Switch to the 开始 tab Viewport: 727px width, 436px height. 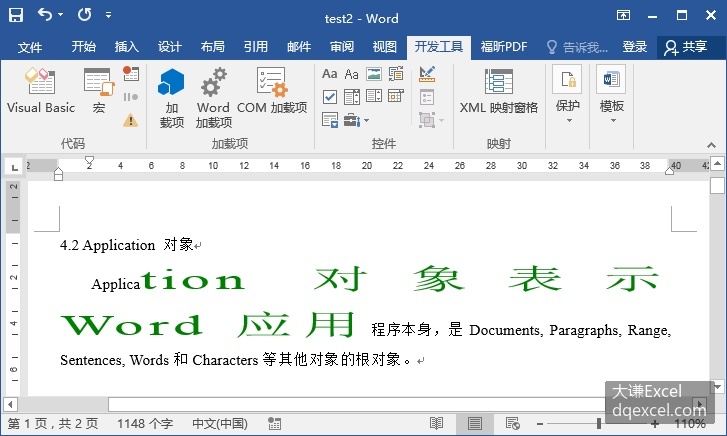click(x=83, y=46)
